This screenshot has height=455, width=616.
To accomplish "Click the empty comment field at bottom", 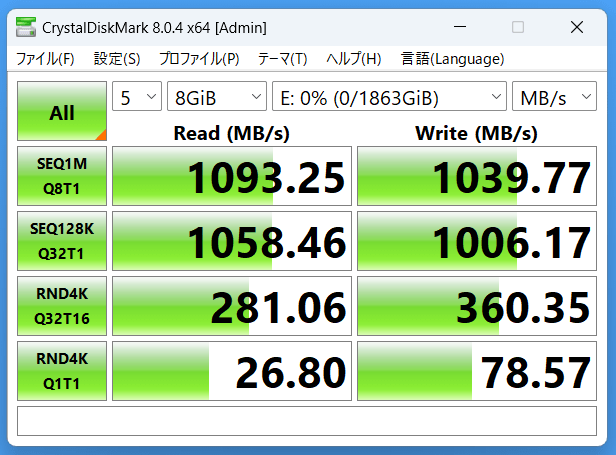I will pos(307,421).
